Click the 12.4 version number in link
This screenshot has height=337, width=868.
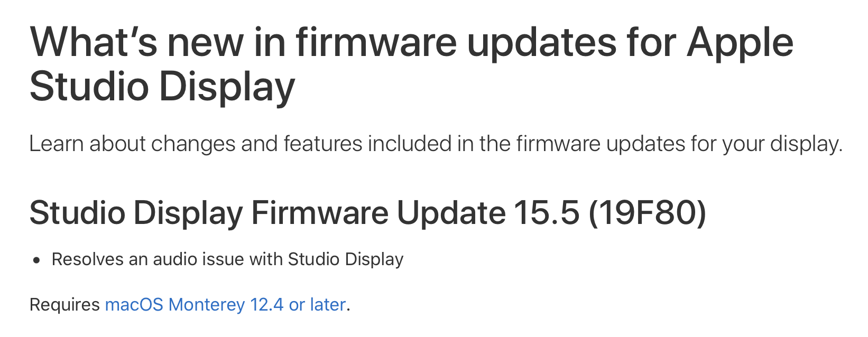[267, 305]
